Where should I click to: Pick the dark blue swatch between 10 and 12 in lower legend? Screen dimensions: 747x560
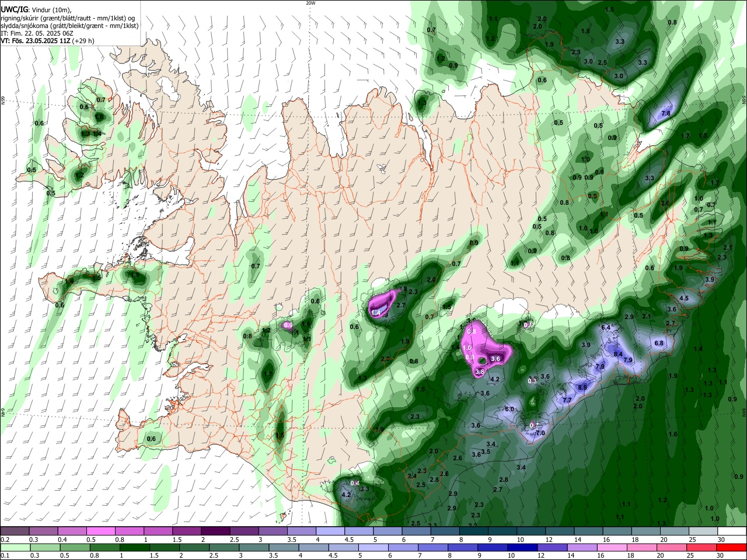click(x=521, y=547)
